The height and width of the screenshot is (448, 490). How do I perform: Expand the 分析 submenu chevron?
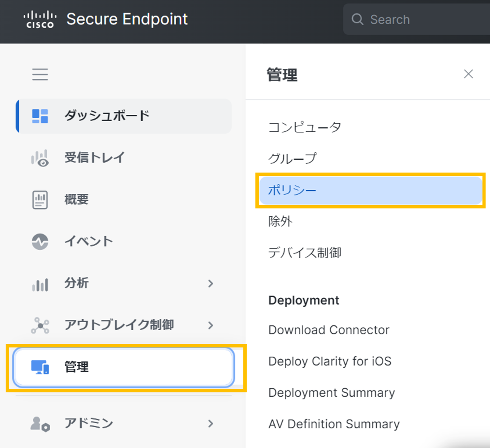pos(210,283)
